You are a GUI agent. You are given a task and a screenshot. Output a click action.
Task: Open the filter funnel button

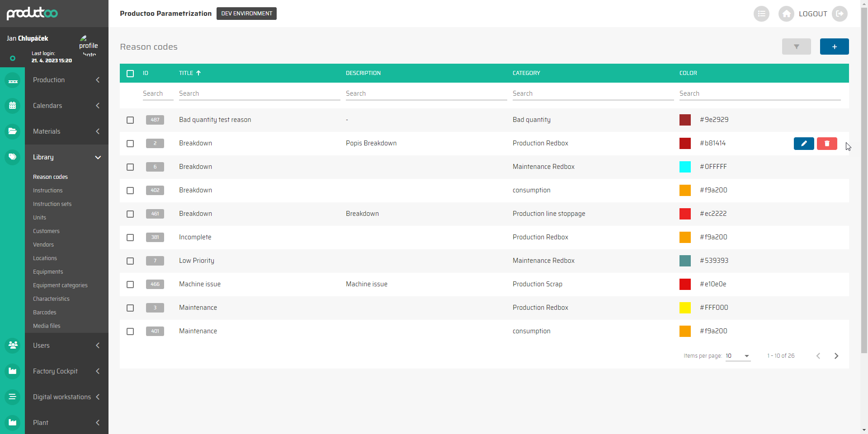coord(796,47)
